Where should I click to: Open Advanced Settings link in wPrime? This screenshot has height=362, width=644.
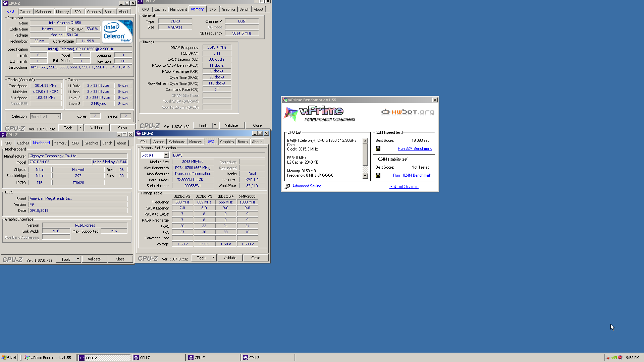coord(308,186)
